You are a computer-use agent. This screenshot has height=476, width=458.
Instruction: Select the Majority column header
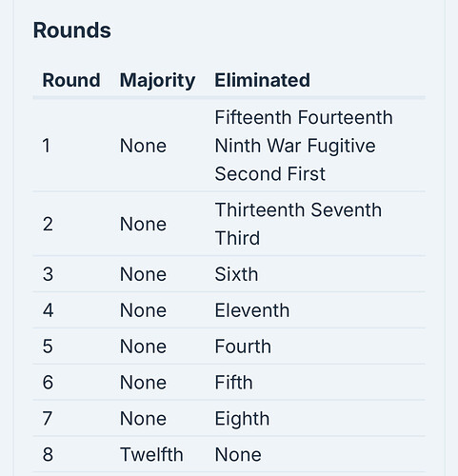[157, 81]
